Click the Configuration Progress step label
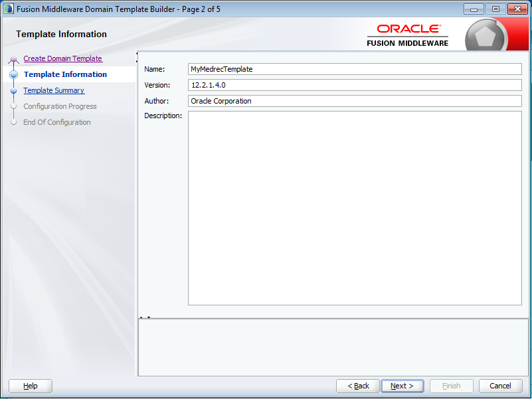This screenshot has width=532, height=399. tap(60, 106)
